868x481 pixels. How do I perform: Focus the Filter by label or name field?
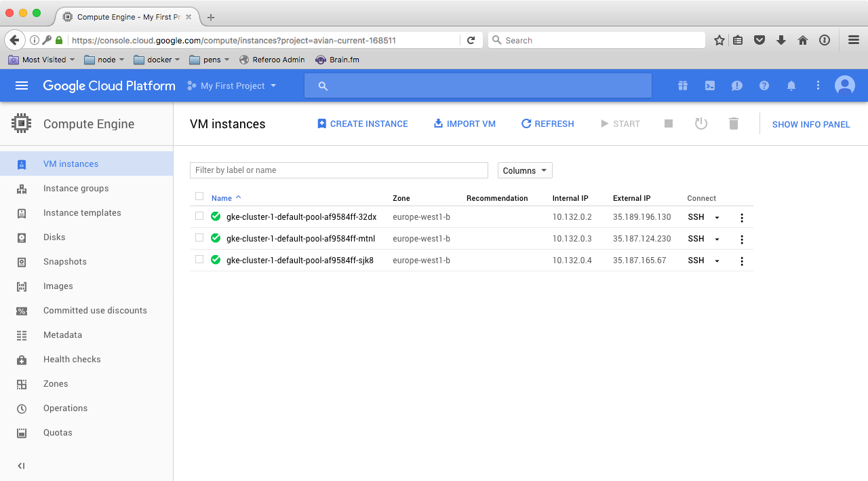[339, 170]
